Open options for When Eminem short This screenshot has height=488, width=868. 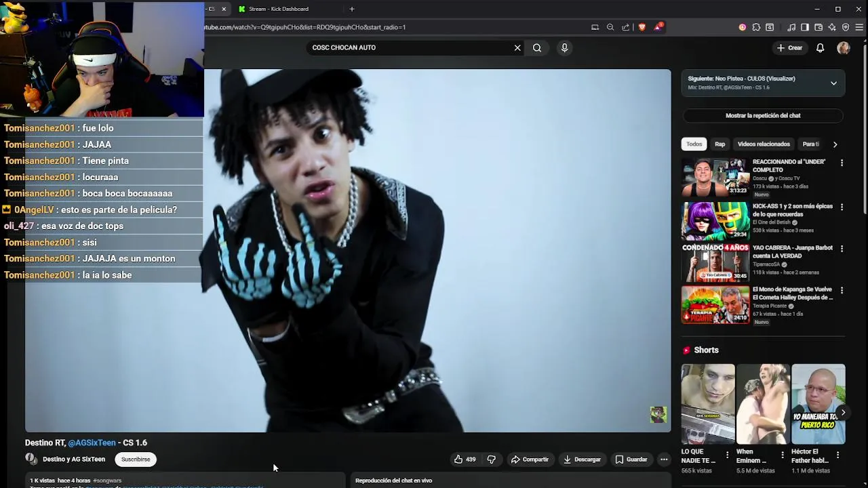(782, 455)
